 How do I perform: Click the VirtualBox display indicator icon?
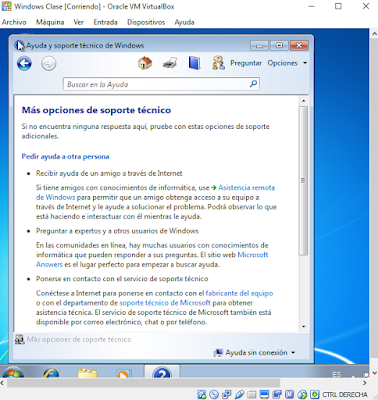(264, 395)
